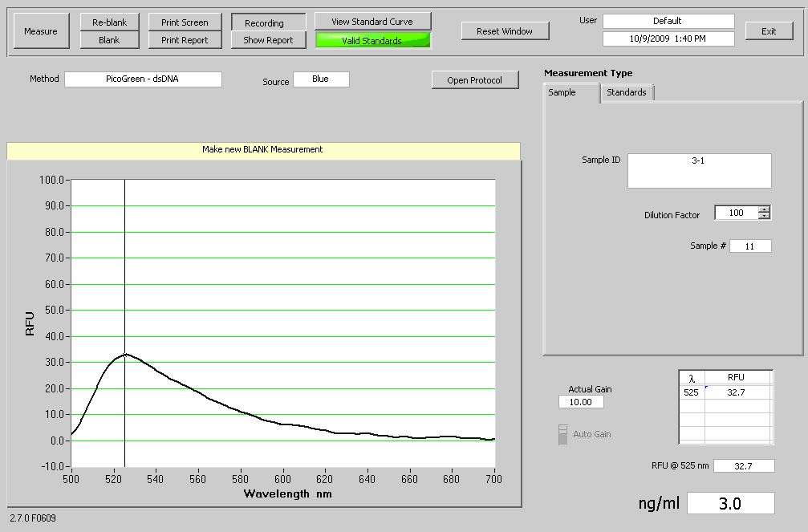Decrease Dilution Factor with down arrow

[764, 216]
